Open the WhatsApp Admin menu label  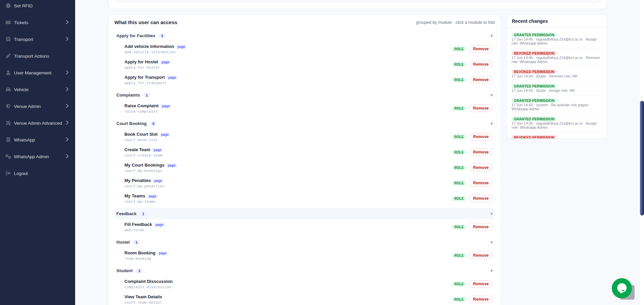tap(31, 157)
